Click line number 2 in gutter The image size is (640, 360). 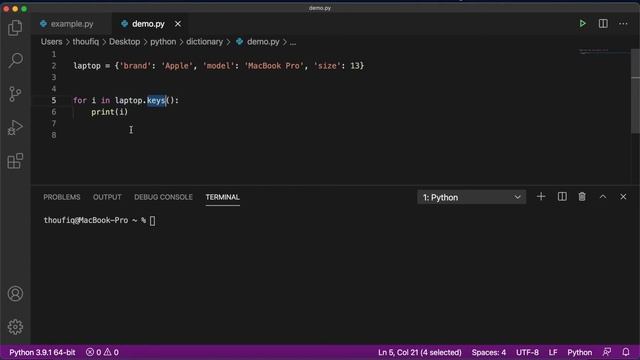(53, 66)
